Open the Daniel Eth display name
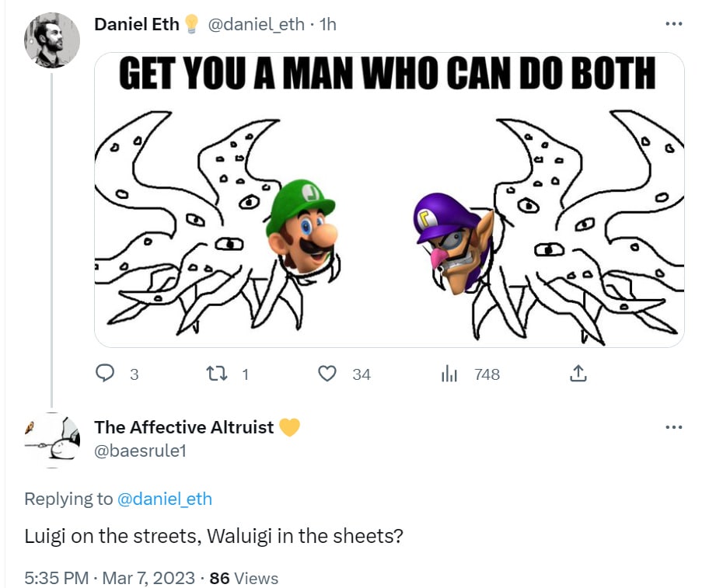 [137, 24]
